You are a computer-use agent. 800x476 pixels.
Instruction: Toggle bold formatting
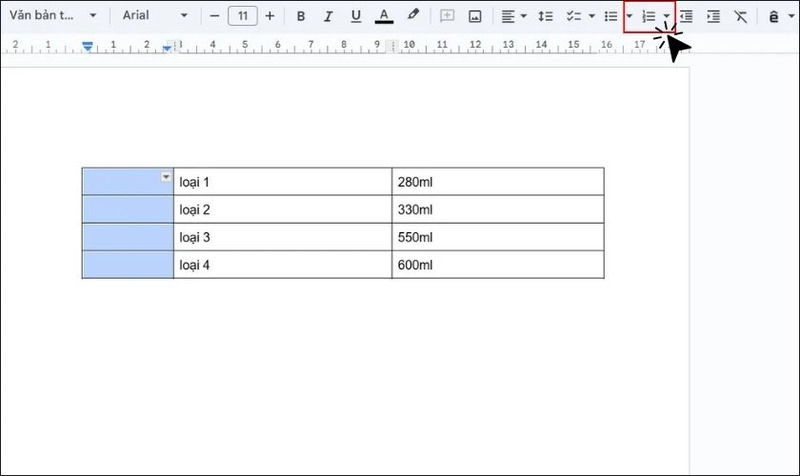[x=301, y=17]
